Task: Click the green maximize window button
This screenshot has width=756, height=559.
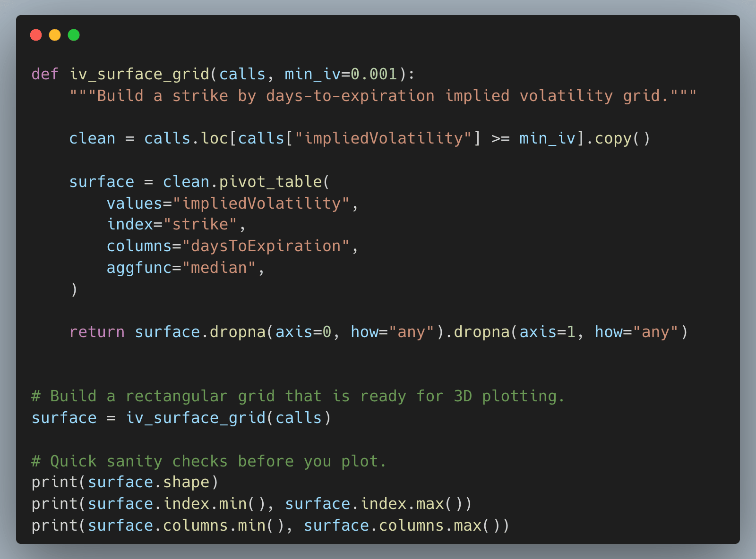Action: click(x=74, y=35)
